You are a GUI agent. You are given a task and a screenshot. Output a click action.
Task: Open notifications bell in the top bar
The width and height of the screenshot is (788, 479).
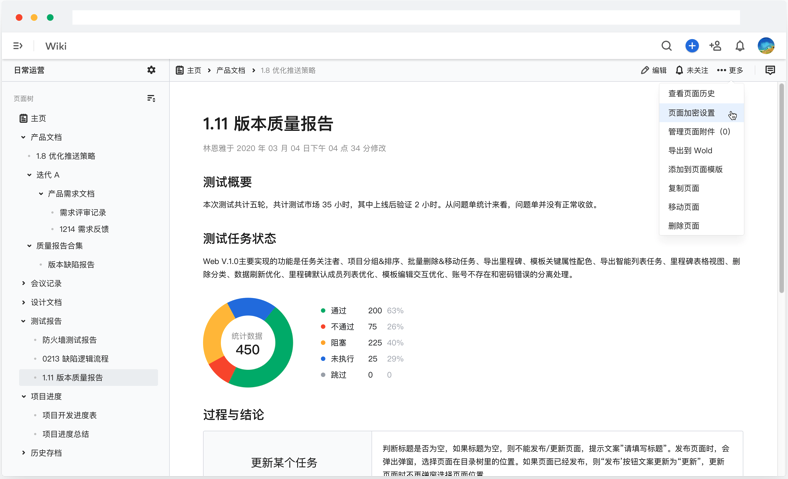(x=740, y=46)
